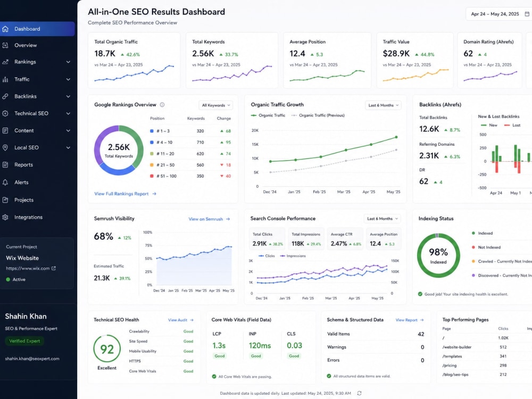The image size is (532, 399).
Task: Click the Overview sidebar icon
Action: pos(5,45)
